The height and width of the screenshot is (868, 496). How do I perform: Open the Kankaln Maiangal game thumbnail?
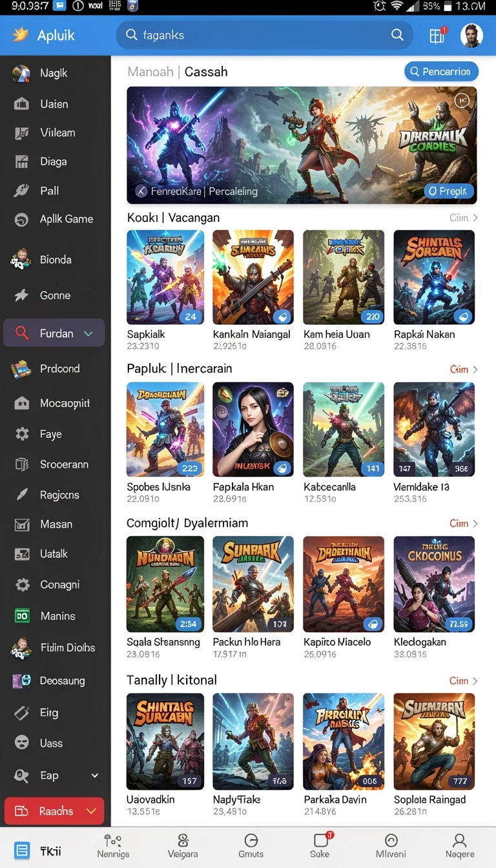(253, 278)
